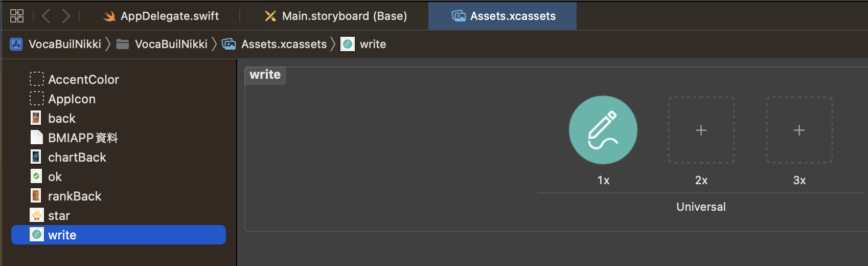The height and width of the screenshot is (266, 868).
Task: Switch to the AppDelegate.swift tab
Action: point(161,16)
